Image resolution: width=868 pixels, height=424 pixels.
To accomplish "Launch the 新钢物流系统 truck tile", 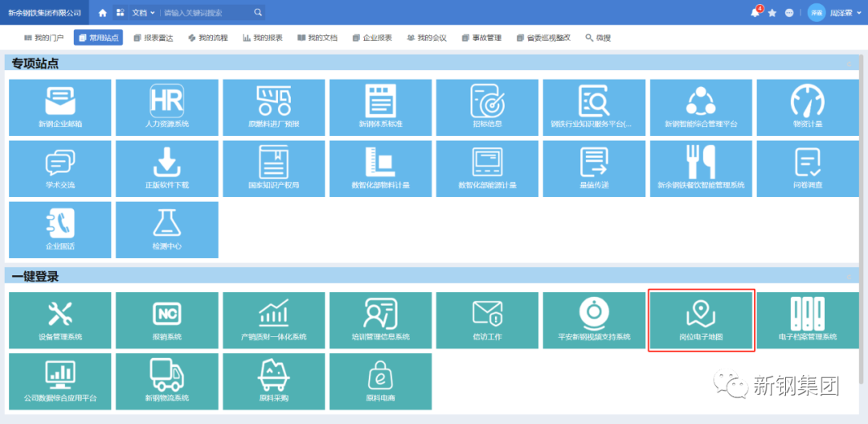I will pyautogui.click(x=167, y=381).
